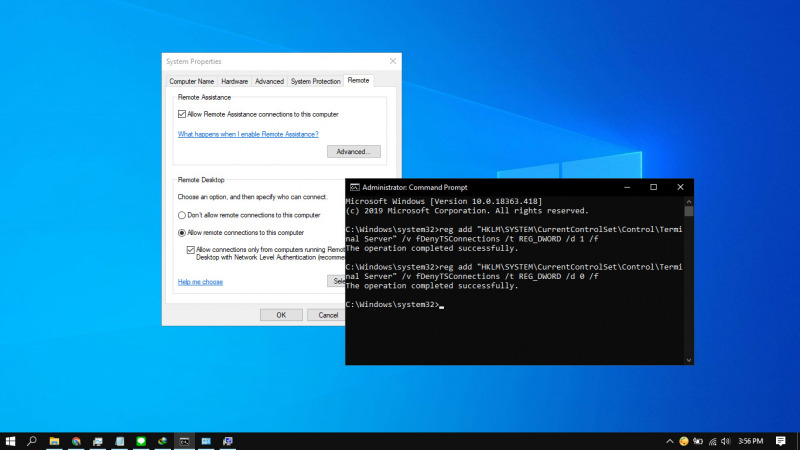Cancel the System Properties dialog
This screenshot has width=800, height=450.
327,315
